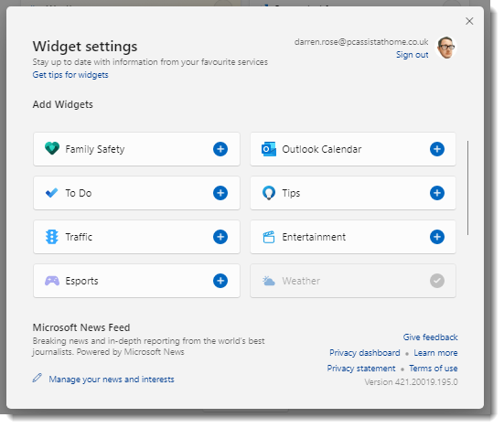The height and width of the screenshot is (428, 504).
Task: Click the Tips label text
Action: point(291,194)
